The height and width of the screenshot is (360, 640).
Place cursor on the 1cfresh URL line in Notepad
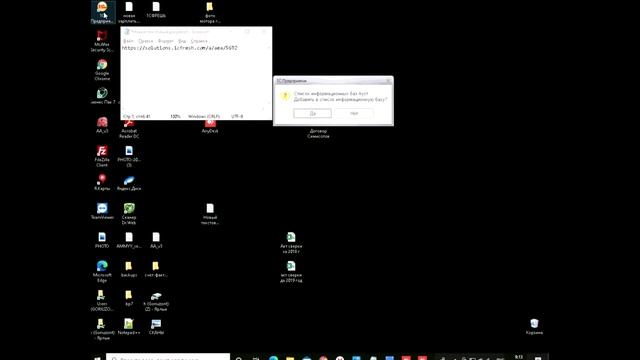pyautogui.click(x=180, y=48)
